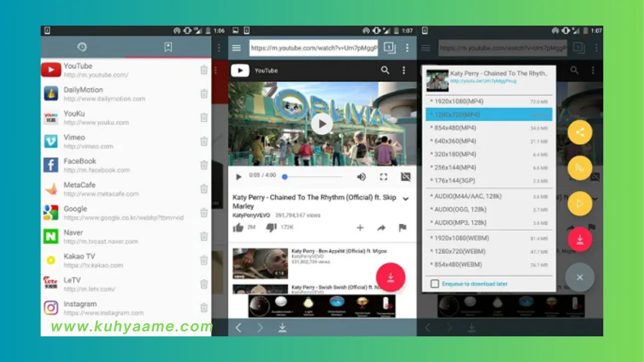Tap the yellow share floating button
This screenshot has height=362, width=644.
580,132
